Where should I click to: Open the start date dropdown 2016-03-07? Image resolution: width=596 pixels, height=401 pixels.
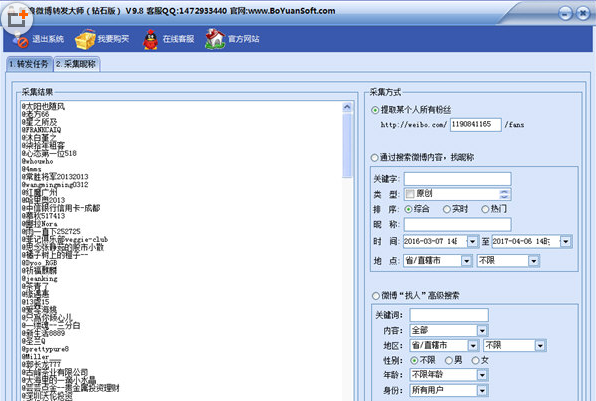point(472,241)
